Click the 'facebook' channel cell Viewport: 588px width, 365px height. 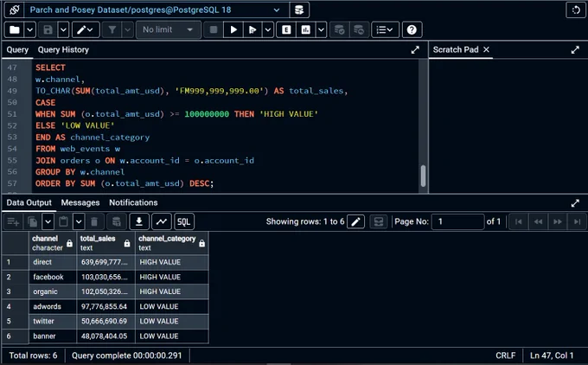point(53,278)
